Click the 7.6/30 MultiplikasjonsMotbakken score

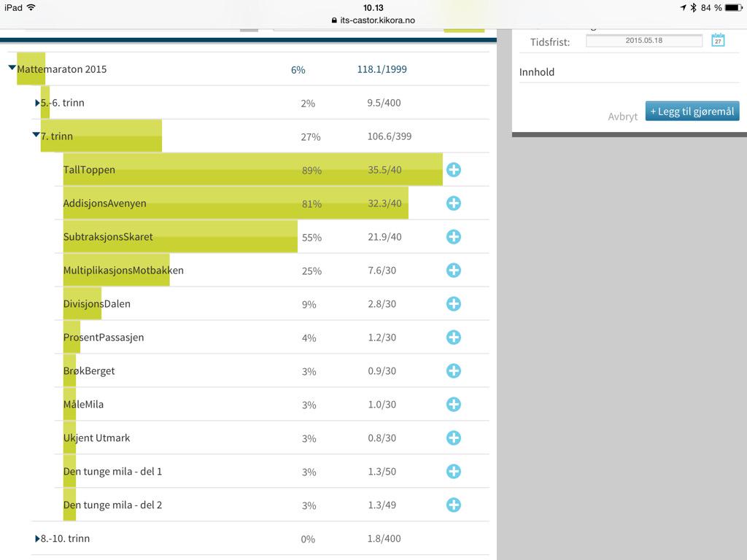(x=382, y=271)
